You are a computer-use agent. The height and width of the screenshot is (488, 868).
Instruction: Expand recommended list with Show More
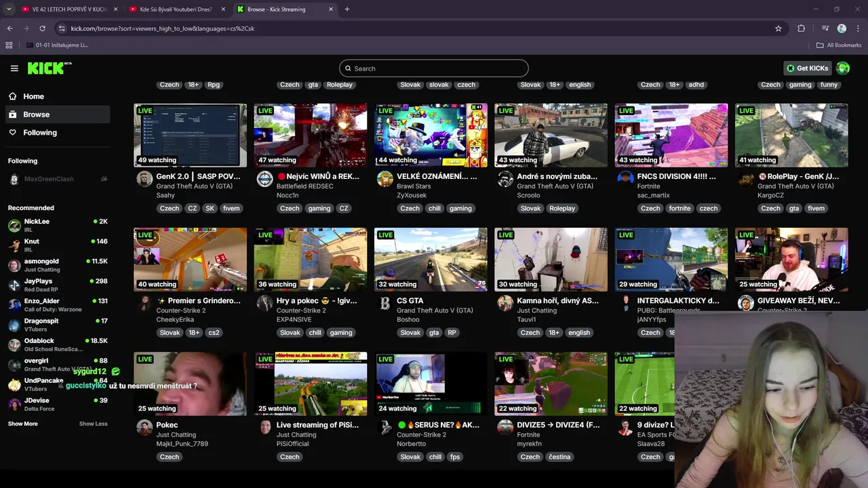pyautogui.click(x=23, y=424)
